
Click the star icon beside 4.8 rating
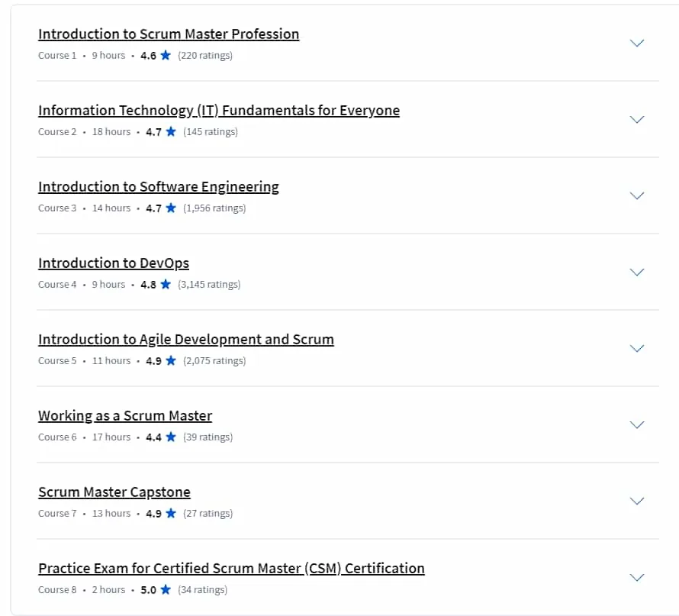166,284
